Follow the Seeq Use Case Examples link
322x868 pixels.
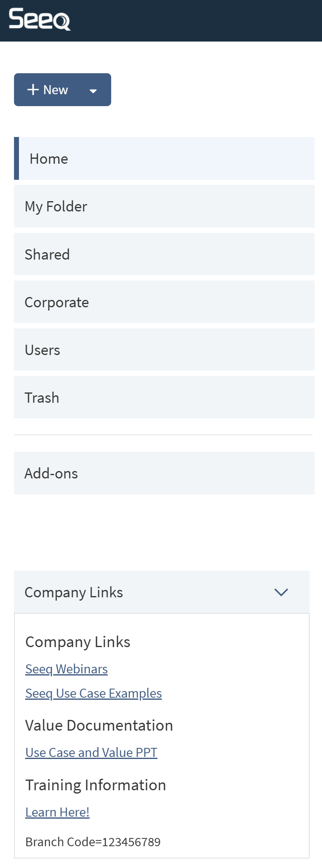coord(93,693)
